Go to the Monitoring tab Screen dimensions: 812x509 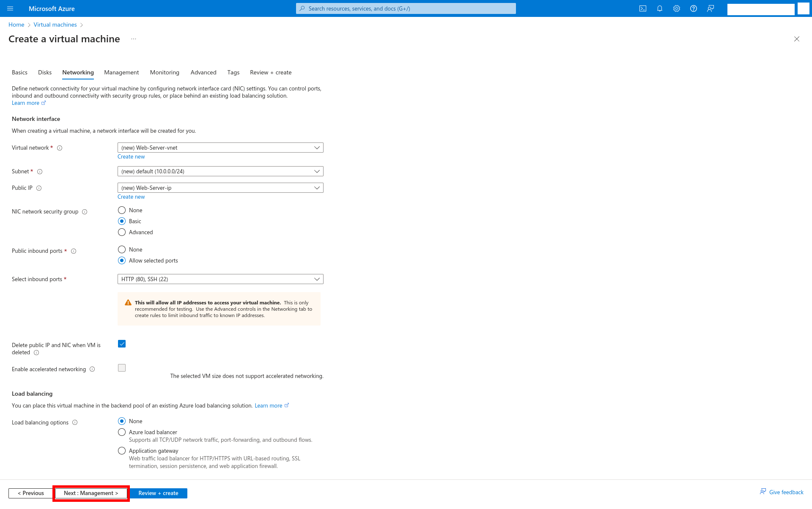click(165, 72)
